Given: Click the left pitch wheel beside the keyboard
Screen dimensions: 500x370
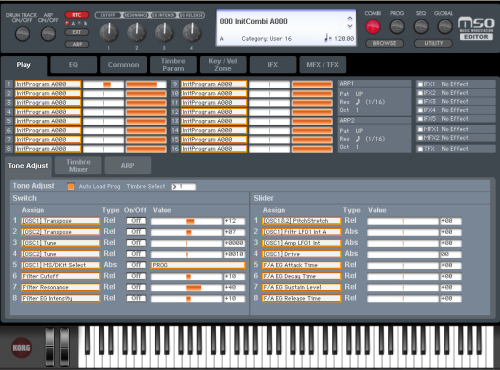Looking at the screenshot, I should click(x=50, y=347).
